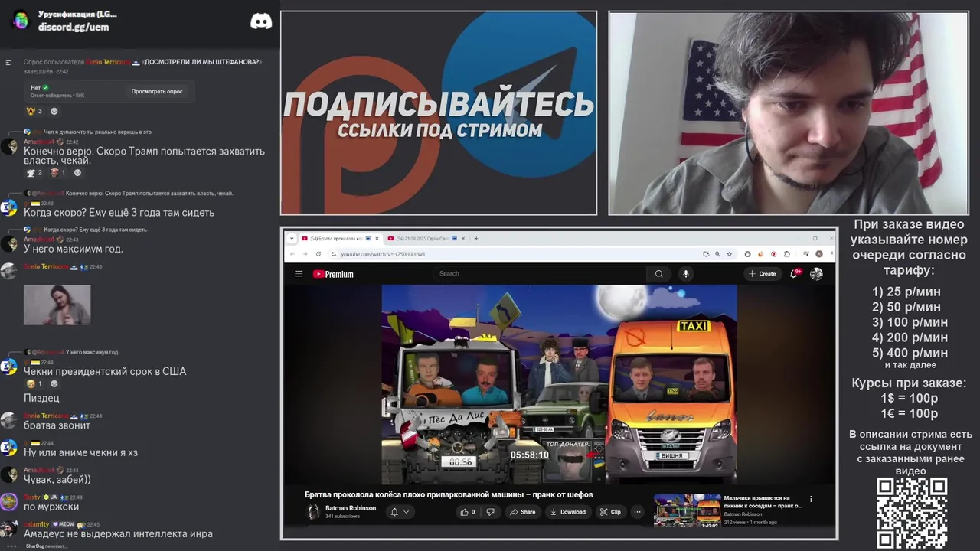Click the message 'Чувак, забей))'

[57, 480]
